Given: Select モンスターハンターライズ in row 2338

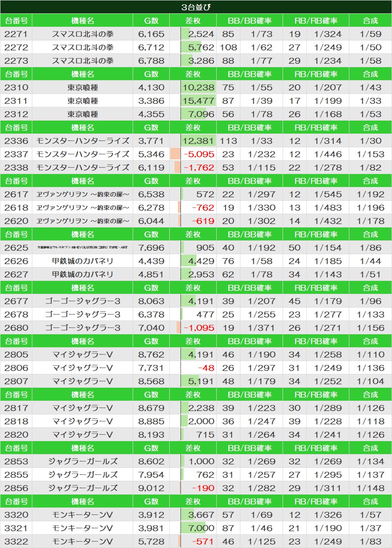Looking at the screenshot, I should (x=83, y=168).
